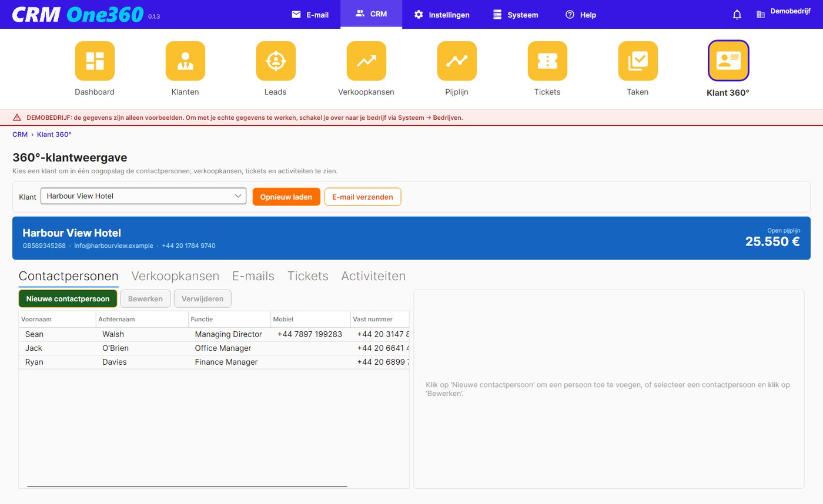Open the Leads target icon

click(276, 61)
